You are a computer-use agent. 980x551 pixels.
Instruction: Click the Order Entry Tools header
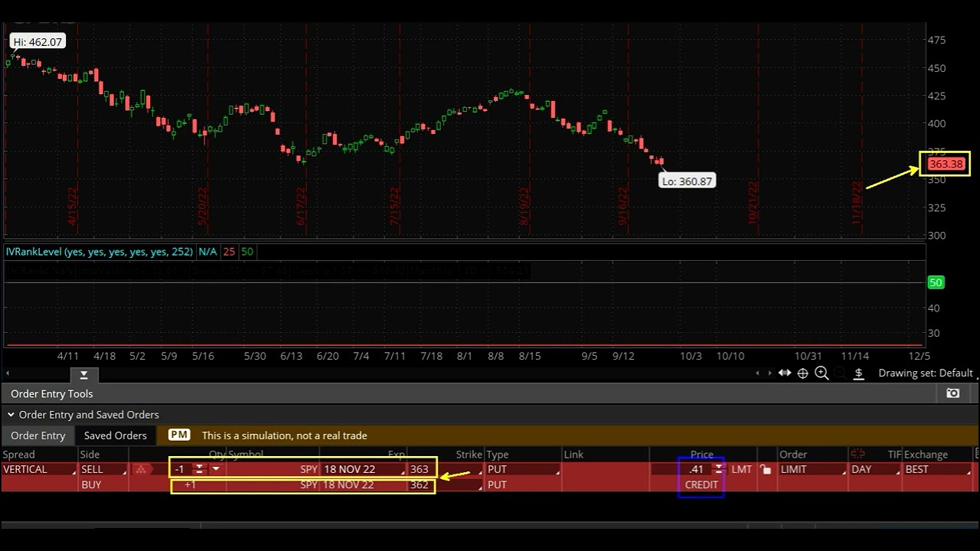point(52,393)
